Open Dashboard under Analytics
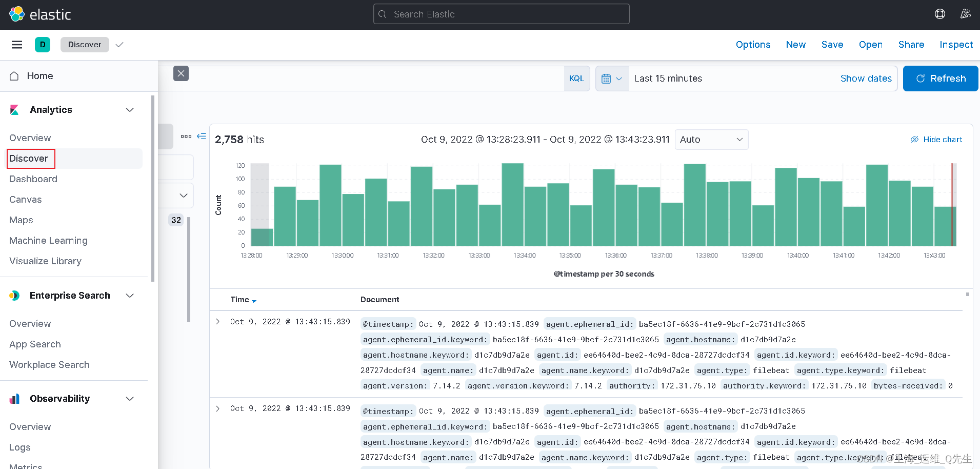Image resolution: width=980 pixels, height=469 pixels. coord(33,179)
